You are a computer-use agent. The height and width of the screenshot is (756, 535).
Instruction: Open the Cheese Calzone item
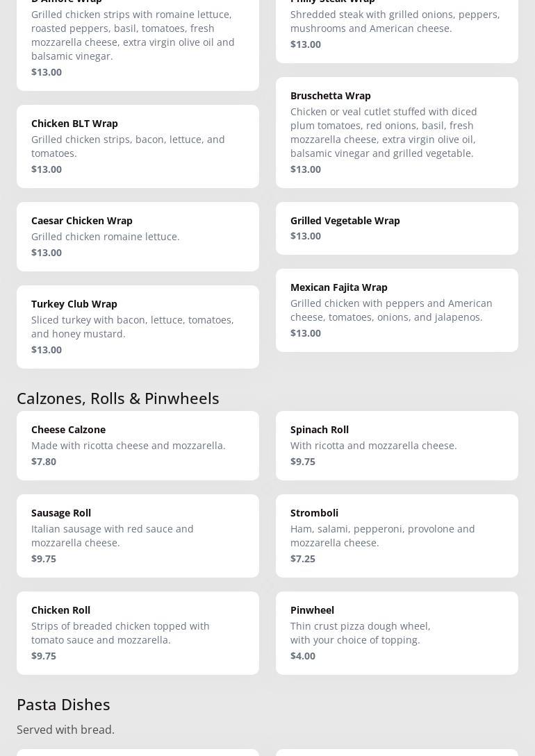[x=138, y=445]
